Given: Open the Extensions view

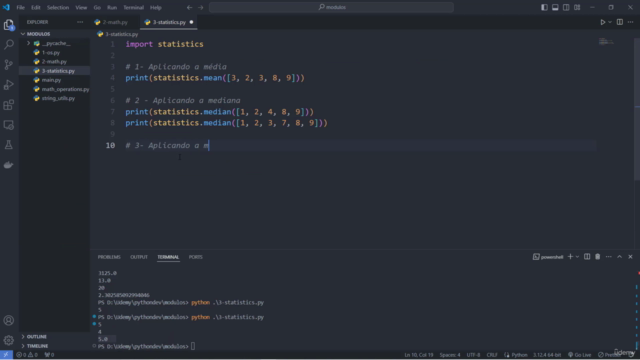Looking at the screenshot, I should click(x=9, y=105).
